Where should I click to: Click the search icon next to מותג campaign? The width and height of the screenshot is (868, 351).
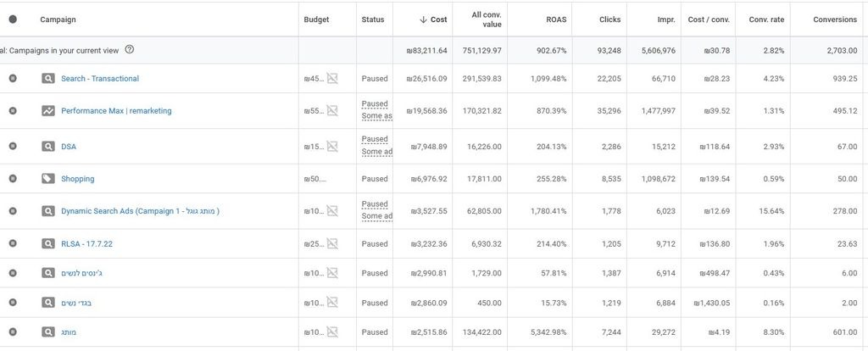pyautogui.click(x=48, y=332)
